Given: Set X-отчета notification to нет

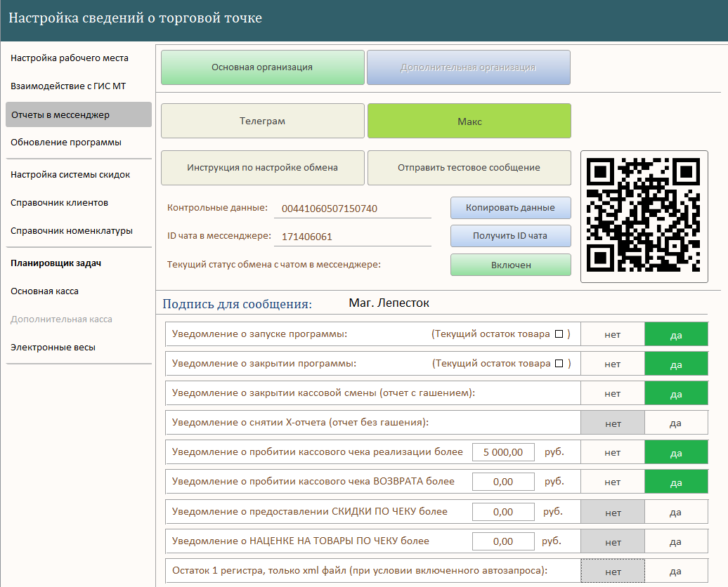Looking at the screenshot, I should click(x=612, y=423).
